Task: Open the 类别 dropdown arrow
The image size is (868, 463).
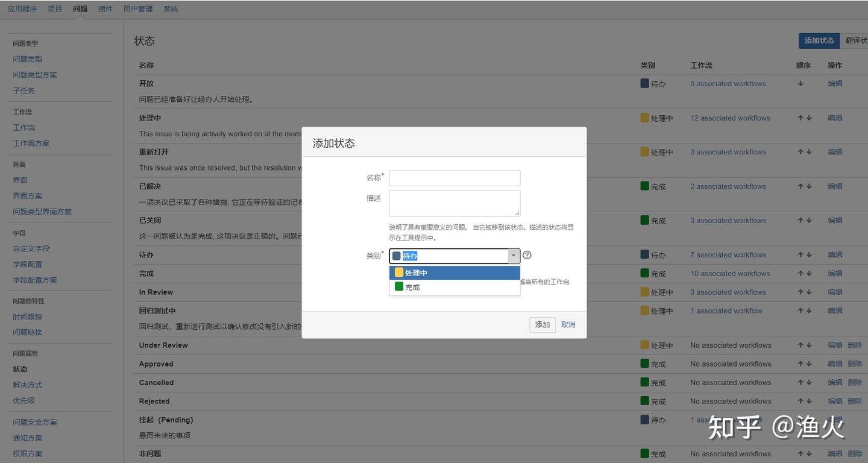Action: [x=514, y=256]
